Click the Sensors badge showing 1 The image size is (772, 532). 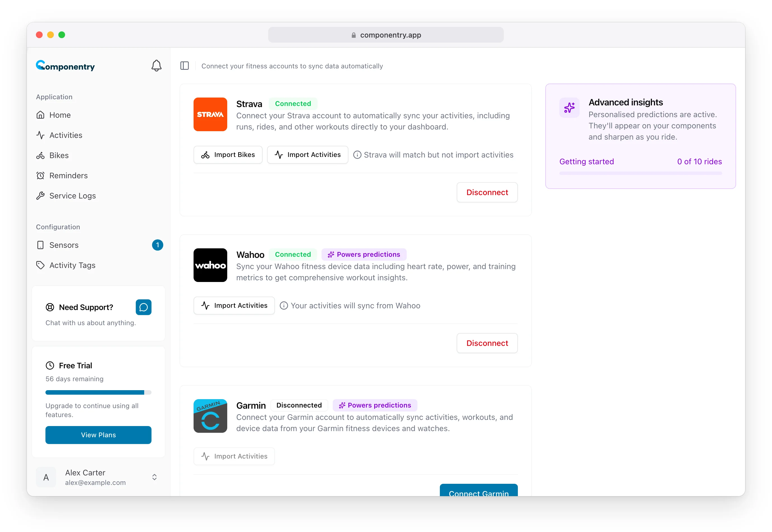(x=157, y=245)
